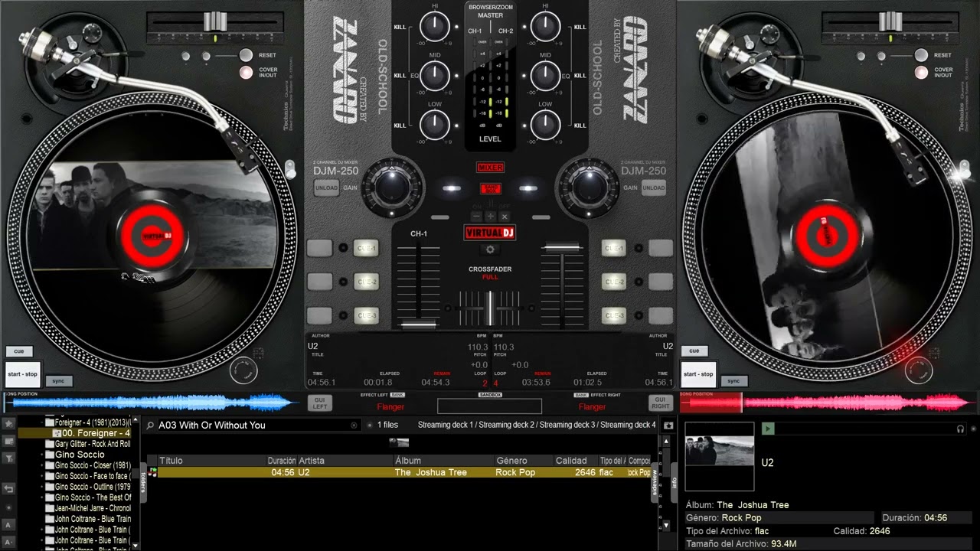Open the info side tab
The image size is (980, 551).
[675, 482]
